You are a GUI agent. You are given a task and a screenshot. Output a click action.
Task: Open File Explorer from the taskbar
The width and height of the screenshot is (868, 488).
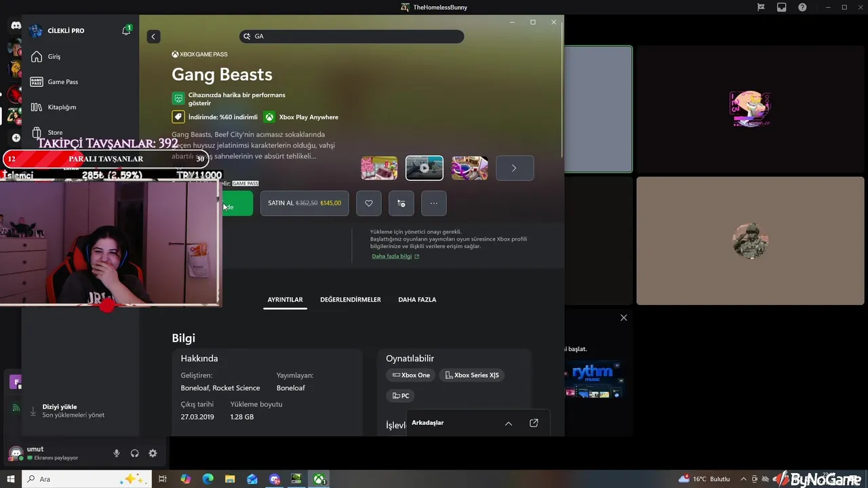pyautogui.click(x=230, y=479)
